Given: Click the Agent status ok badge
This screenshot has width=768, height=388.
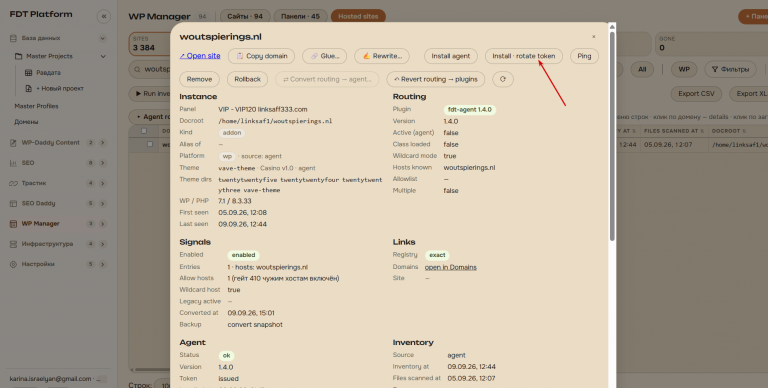Looking at the screenshot, I should pos(226,356).
